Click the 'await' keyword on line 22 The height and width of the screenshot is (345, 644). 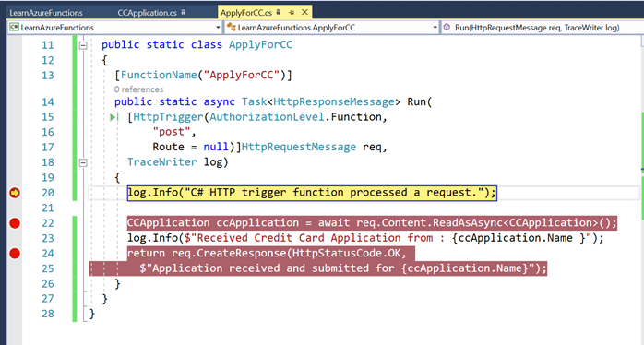click(x=334, y=223)
